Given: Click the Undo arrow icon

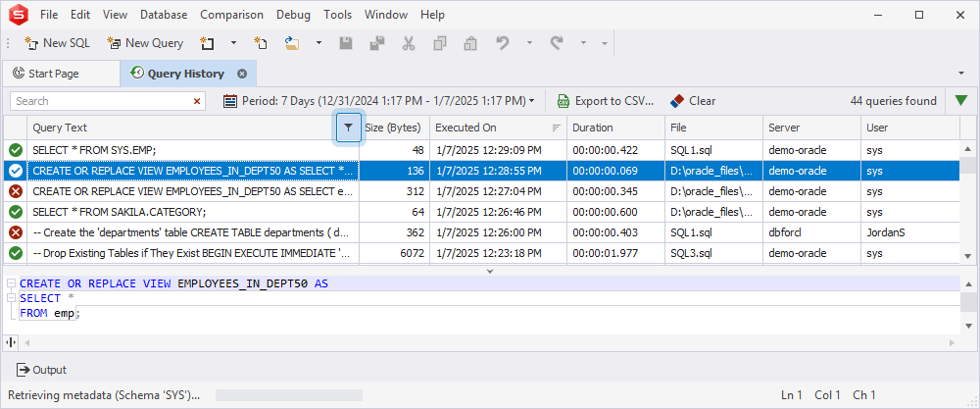Looking at the screenshot, I should 503,43.
